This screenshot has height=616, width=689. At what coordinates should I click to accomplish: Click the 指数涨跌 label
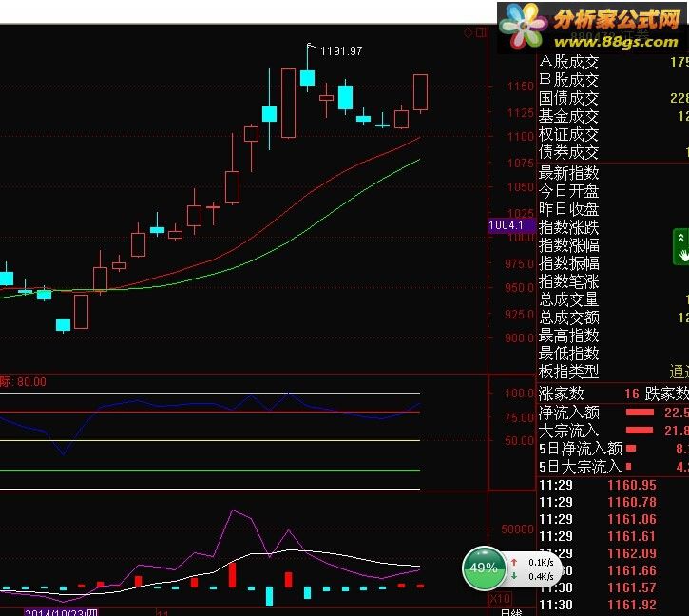coord(568,227)
